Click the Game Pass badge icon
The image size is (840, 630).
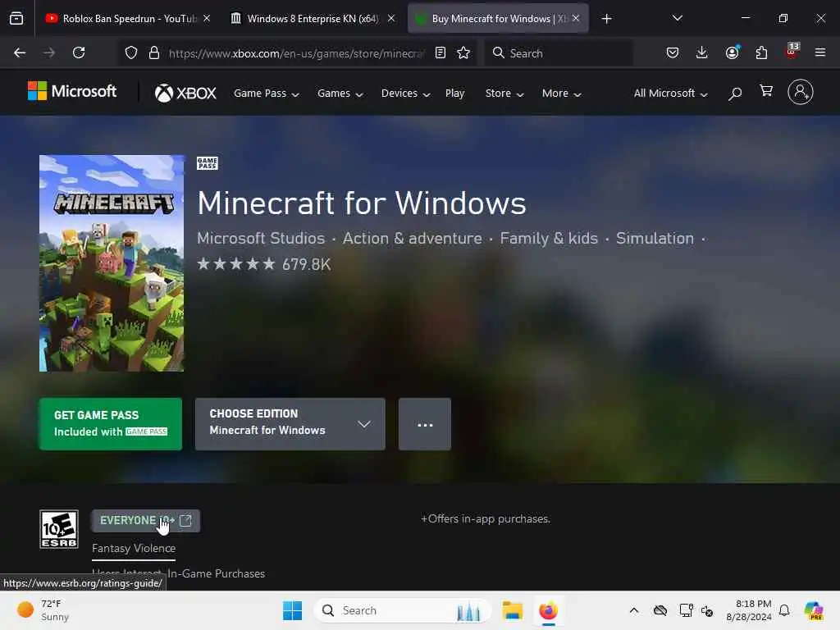click(207, 163)
